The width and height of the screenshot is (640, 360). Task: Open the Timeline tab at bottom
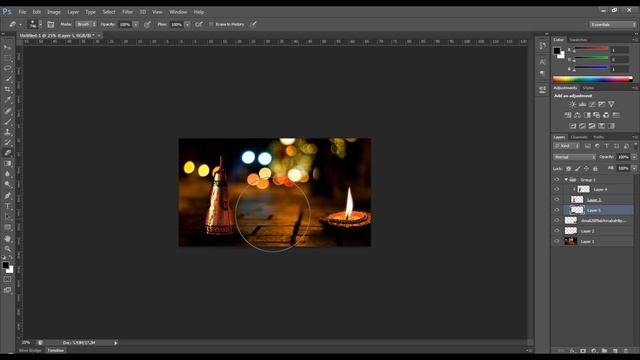point(56,350)
